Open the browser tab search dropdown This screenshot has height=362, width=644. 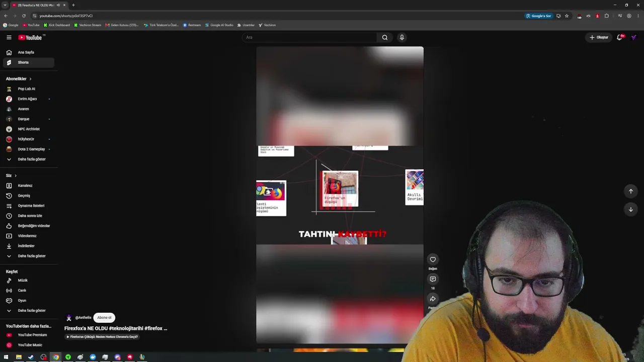point(5,5)
